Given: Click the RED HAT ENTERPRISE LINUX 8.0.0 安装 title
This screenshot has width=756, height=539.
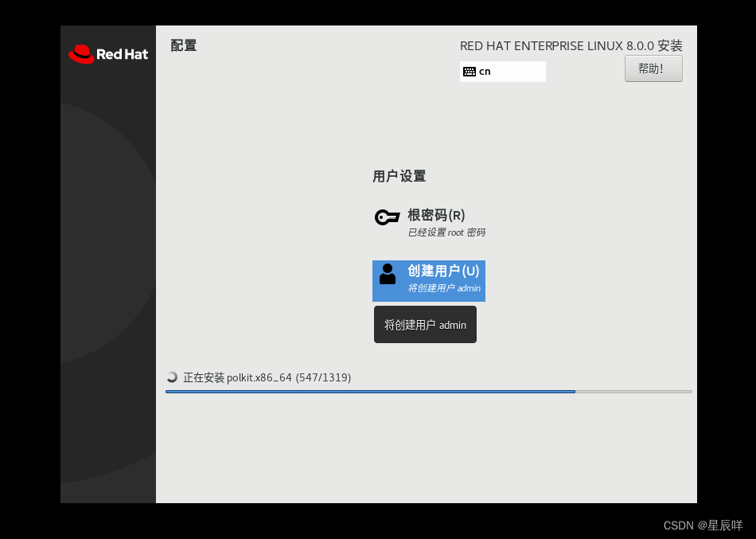Looking at the screenshot, I should click(x=571, y=46).
